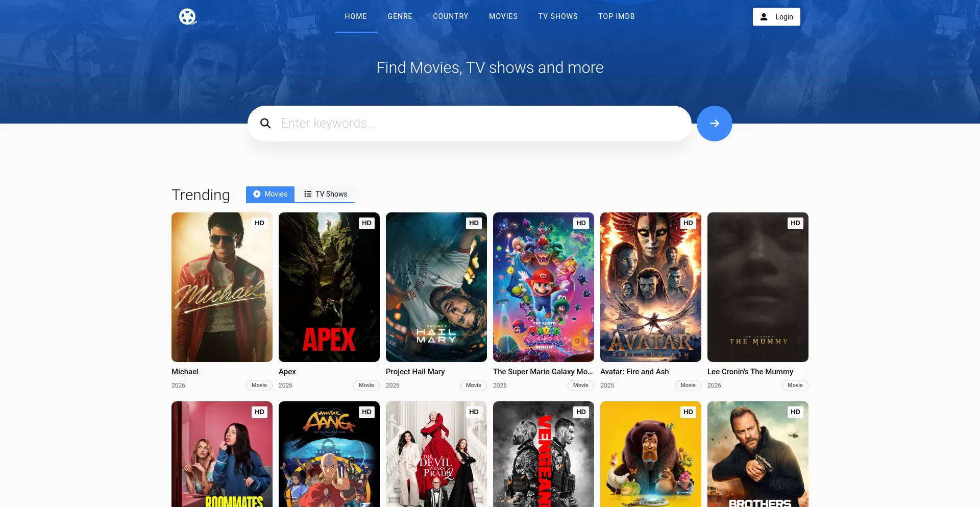Click the 2026 year under Michael
The width and height of the screenshot is (980, 507).
(x=178, y=385)
